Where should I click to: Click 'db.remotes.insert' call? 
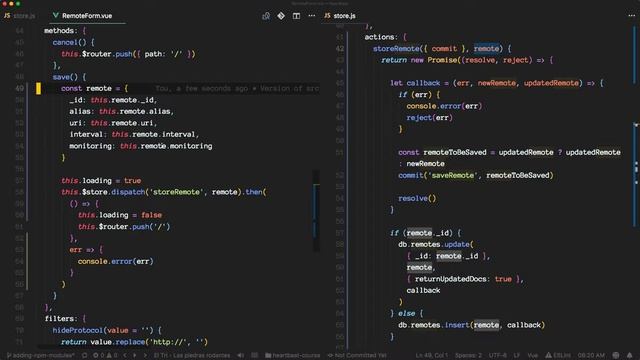click(434, 325)
